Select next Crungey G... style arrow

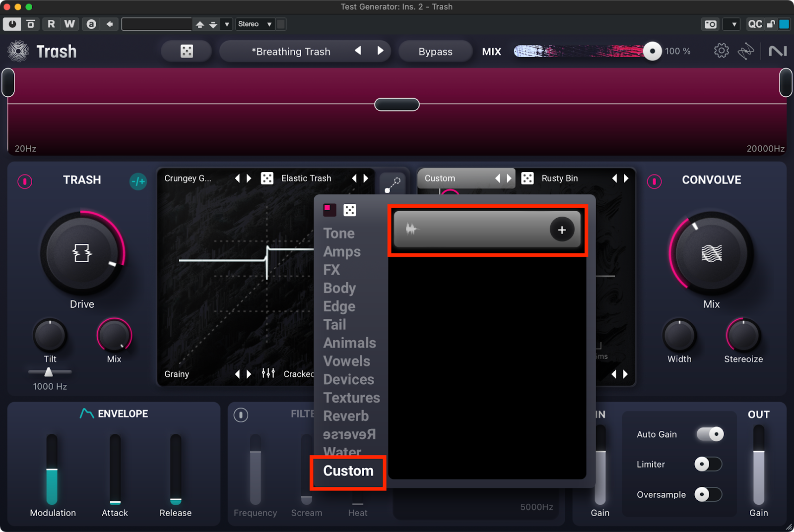(249, 178)
